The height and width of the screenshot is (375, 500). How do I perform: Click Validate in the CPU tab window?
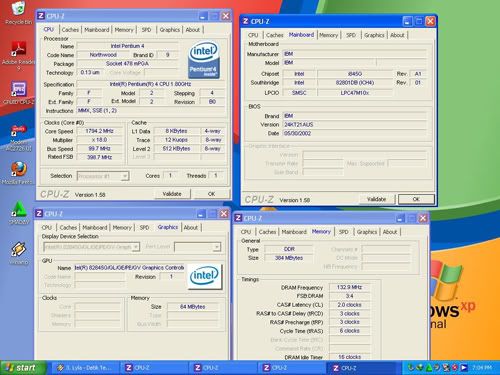tap(172, 194)
